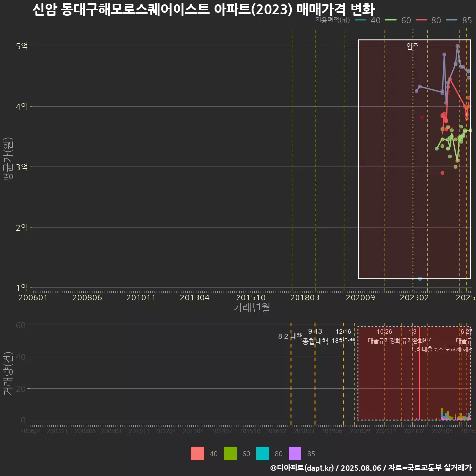476x476 pixels.
Task: Click the 202009 label on the price chart axis
Action: click(360, 297)
